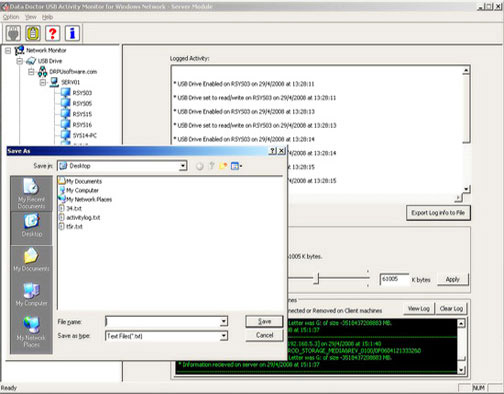Select My Computer in file list
Image resolution: width=504 pixels, height=394 pixels.
tap(79, 190)
